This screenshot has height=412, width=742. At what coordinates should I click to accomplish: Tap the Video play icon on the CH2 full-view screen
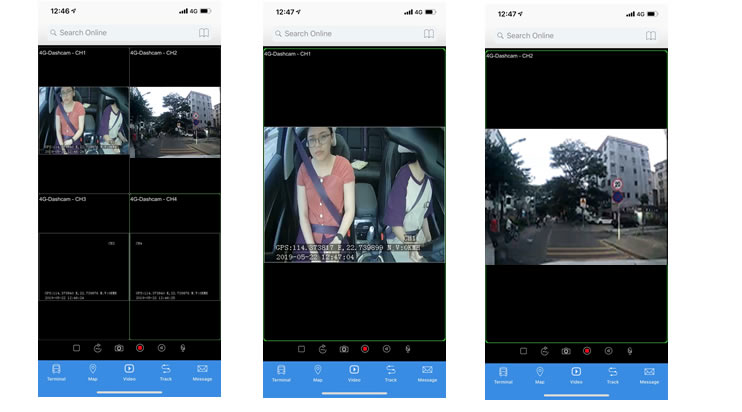point(576,371)
